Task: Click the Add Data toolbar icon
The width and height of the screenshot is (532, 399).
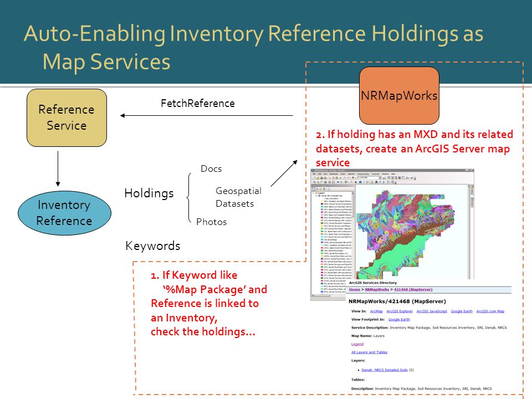Action: coord(353,178)
